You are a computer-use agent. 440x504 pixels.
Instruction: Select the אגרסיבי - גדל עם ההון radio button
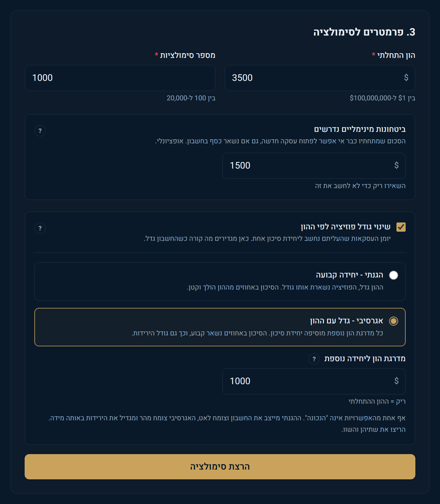[394, 321]
